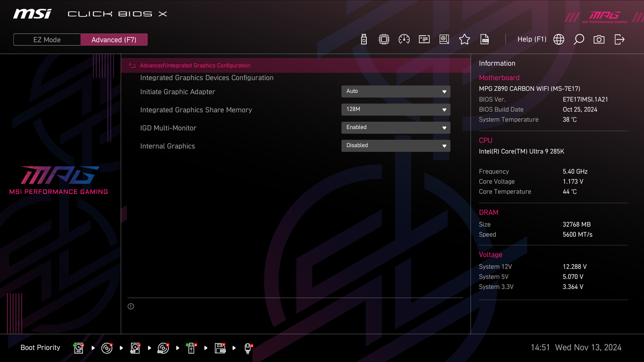Switch to Advanced (F7) tab
Screen dimensions: 644x362
point(114,40)
